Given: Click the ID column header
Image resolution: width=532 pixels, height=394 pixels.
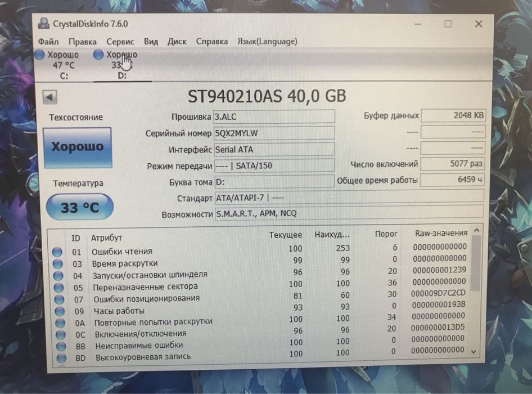Looking at the screenshot, I should 76,238.
